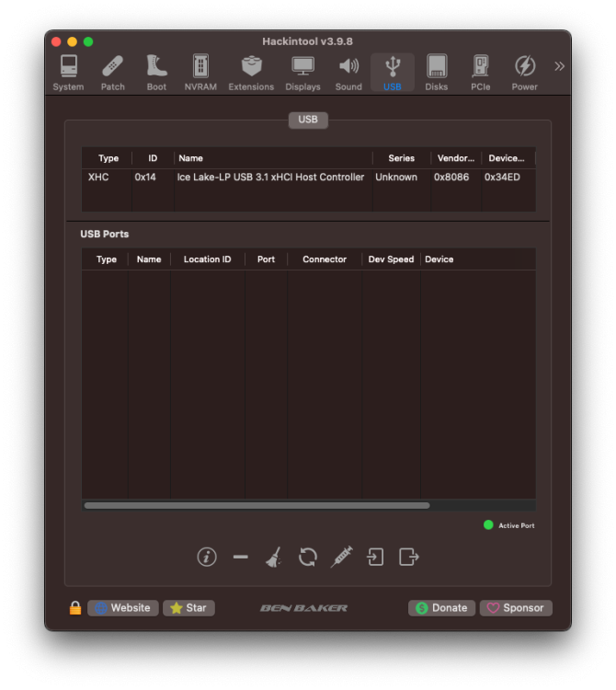The image size is (616, 690).
Task: Click the USB port Info icon
Action: point(207,557)
